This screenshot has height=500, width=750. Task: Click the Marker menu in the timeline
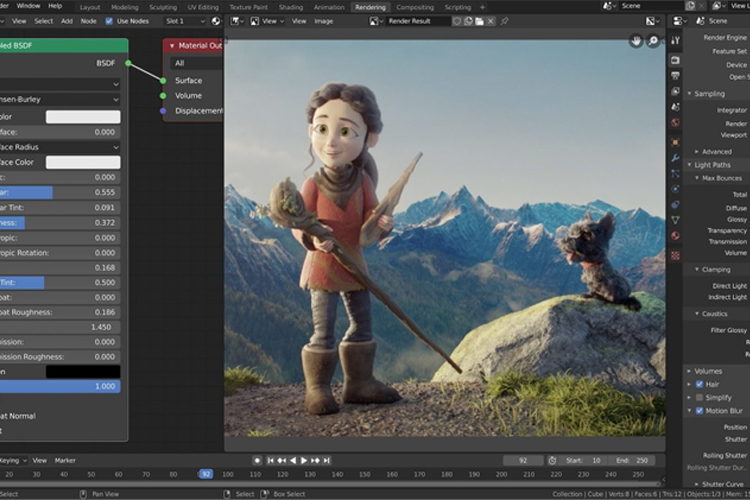tap(65, 460)
